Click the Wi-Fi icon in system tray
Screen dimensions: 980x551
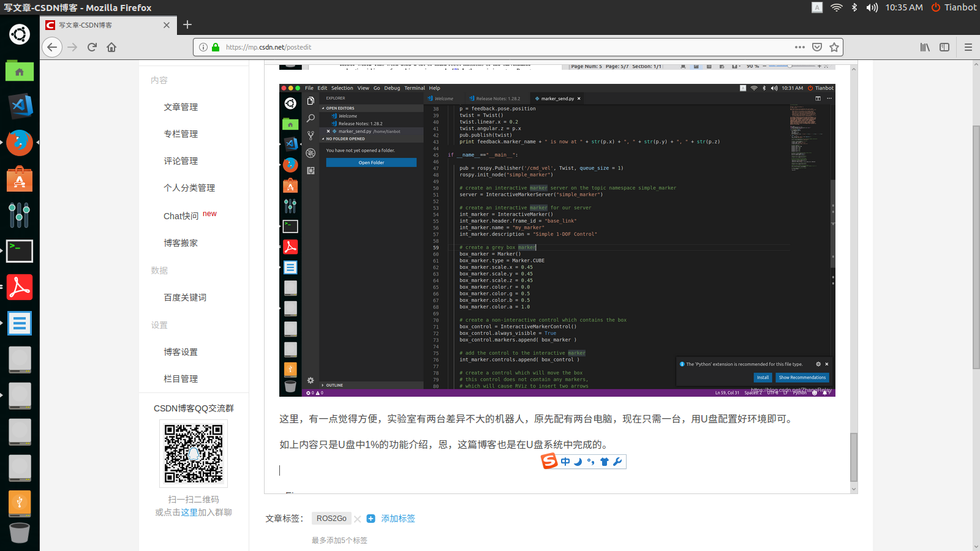(836, 8)
